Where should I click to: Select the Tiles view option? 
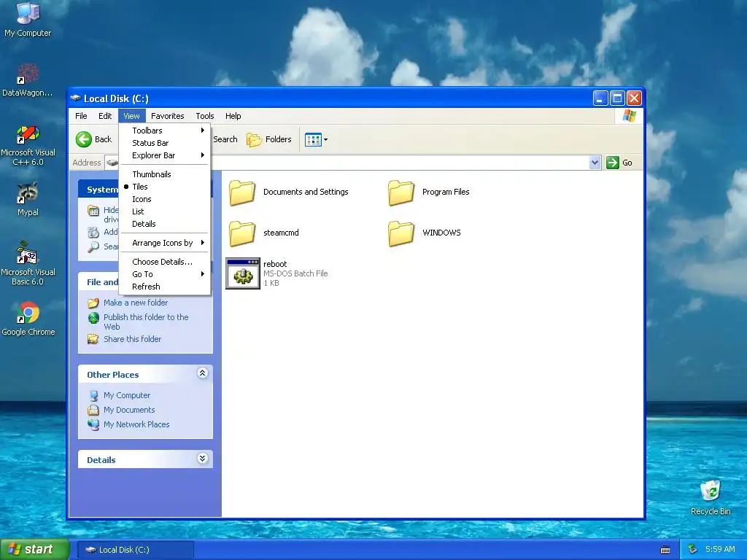(164, 187)
